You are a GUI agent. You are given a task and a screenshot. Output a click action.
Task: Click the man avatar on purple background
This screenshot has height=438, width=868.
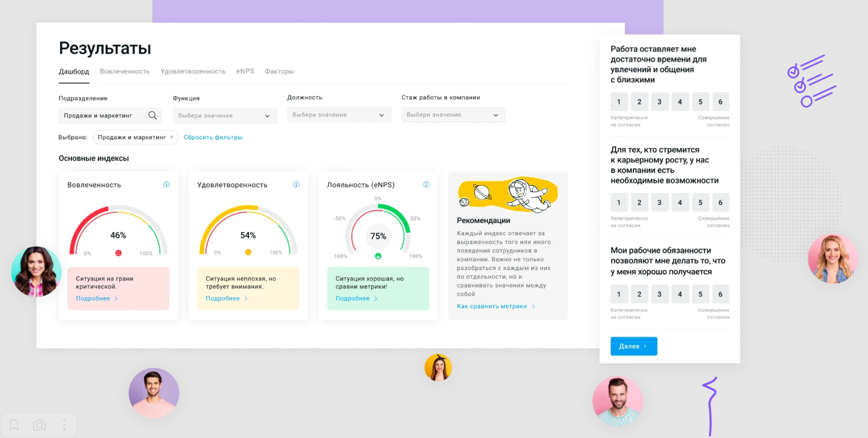click(x=154, y=393)
